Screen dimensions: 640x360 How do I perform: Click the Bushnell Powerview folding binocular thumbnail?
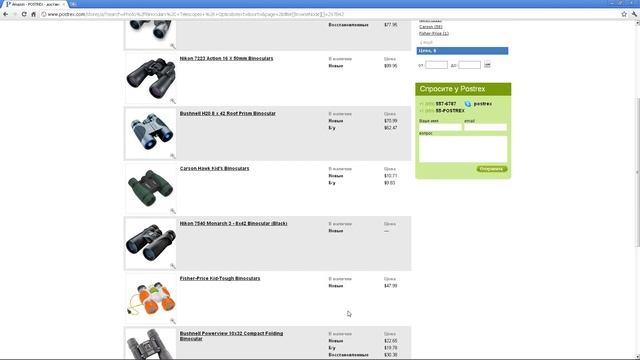[151, 344]
